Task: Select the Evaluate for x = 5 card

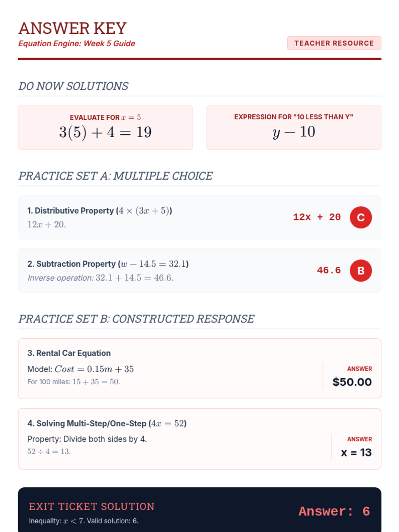Action: (105, 128)
